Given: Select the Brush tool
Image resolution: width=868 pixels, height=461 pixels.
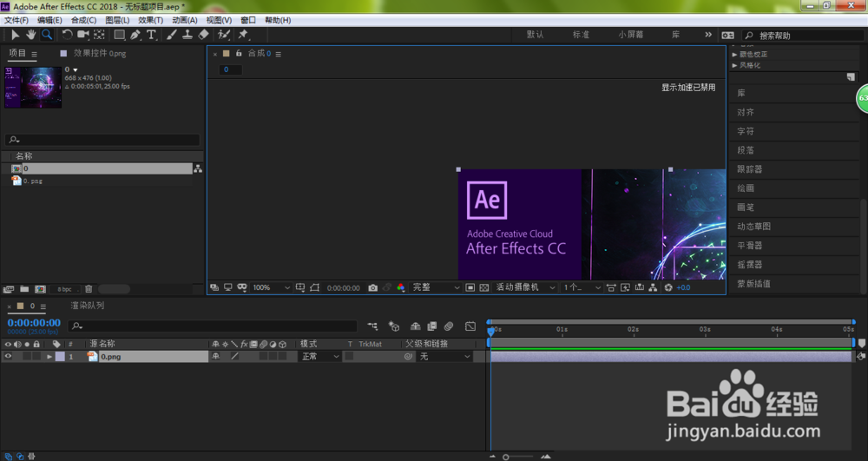Looking at the screenshot, I should tap(172, 35).
